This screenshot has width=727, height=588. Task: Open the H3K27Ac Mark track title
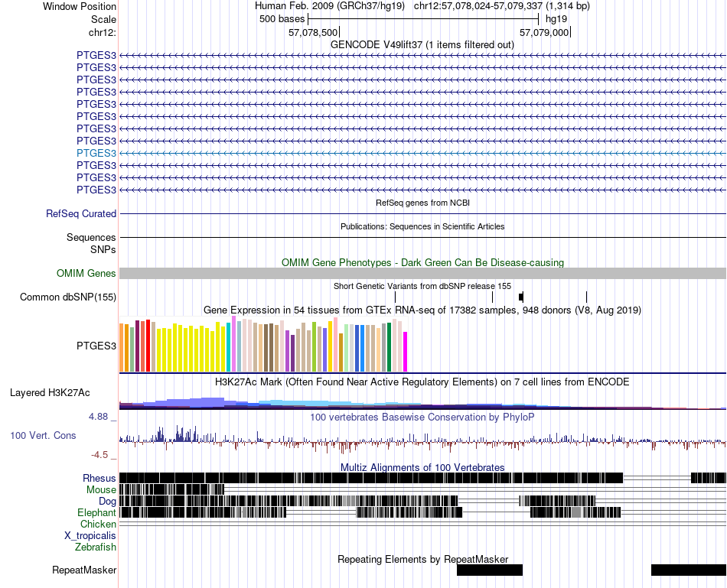(422, 382)
